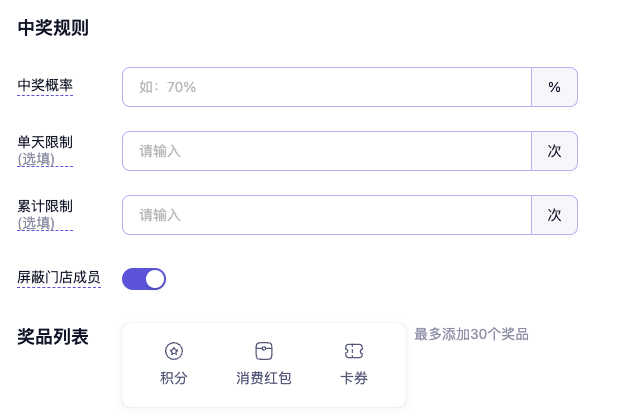The width and height of the screenshot is (633, 415).
Task: Click the 次 suffix beside 单天限制
Action: (554, 151)
